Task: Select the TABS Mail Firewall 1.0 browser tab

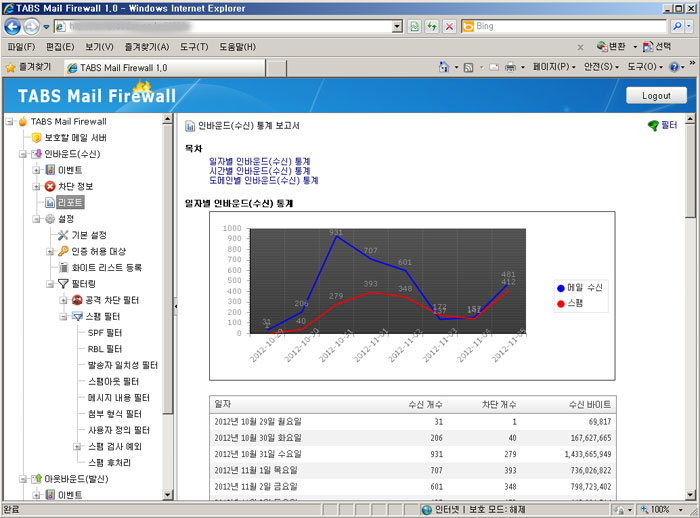Action: (x=164, y=68)
